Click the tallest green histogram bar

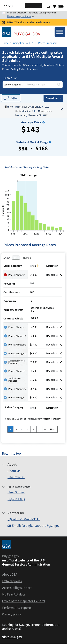tap(17, 211)
